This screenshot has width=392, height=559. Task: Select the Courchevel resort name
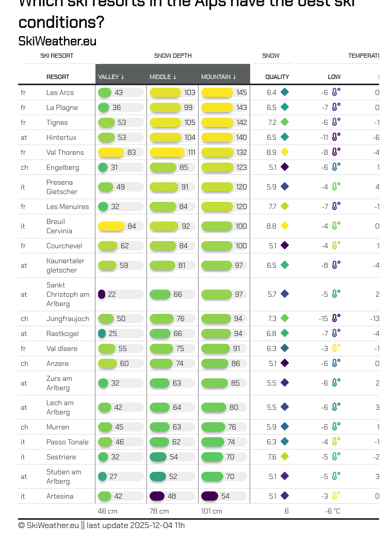click(64, 246)
